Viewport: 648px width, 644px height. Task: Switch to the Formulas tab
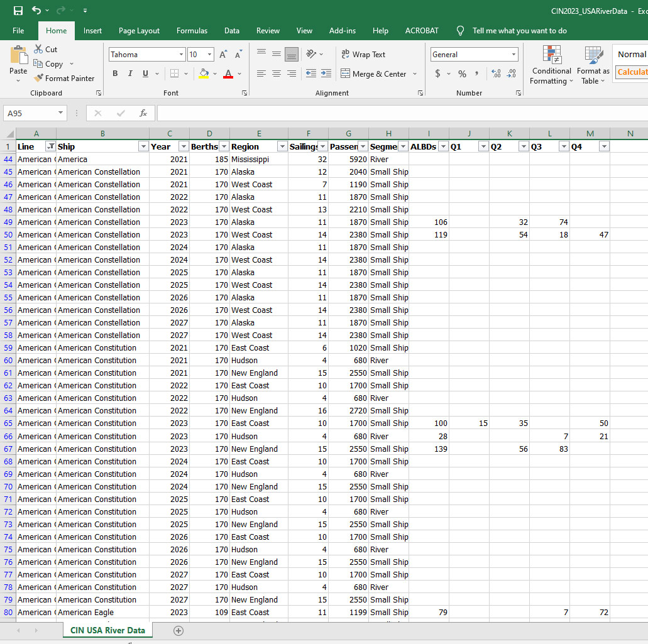(192, 31)
